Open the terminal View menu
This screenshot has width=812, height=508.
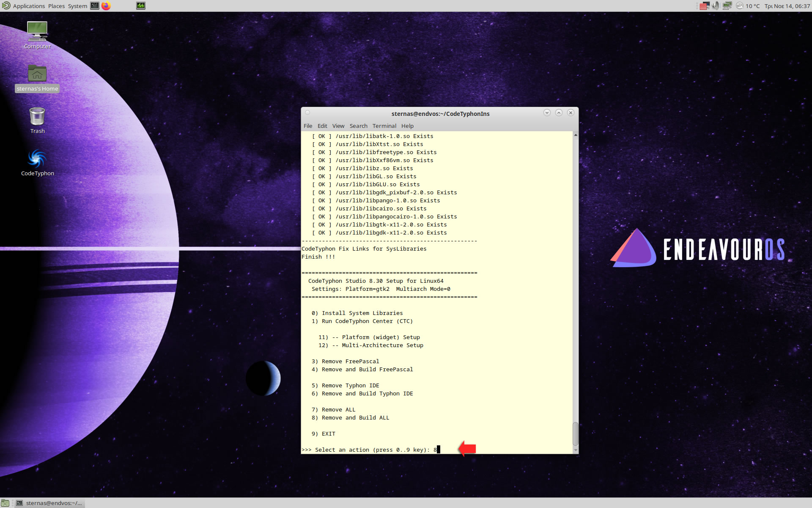(338, 126)
